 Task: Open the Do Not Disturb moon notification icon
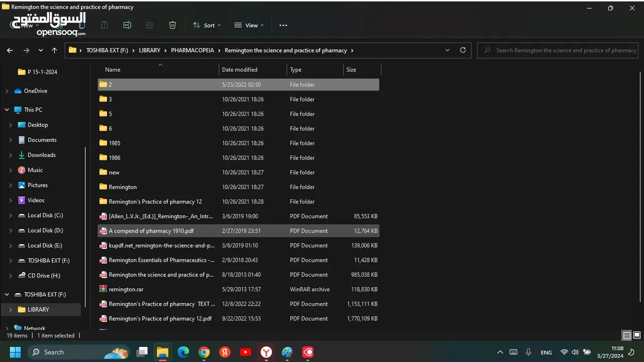coord(631,352)
